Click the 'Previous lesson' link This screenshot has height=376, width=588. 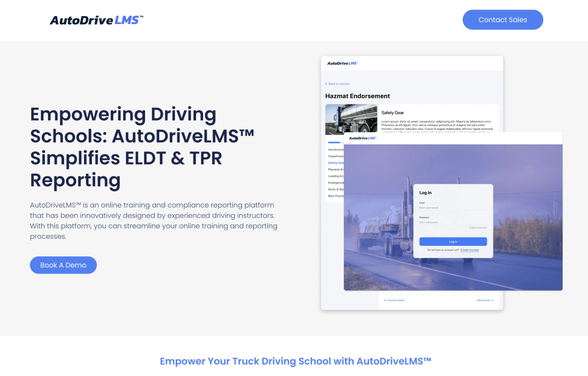(394, 300)
